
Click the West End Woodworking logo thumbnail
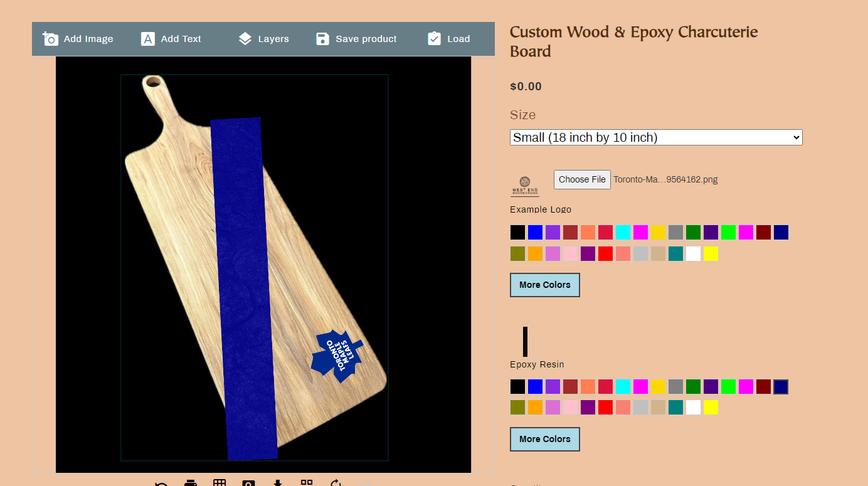[525, 186]
